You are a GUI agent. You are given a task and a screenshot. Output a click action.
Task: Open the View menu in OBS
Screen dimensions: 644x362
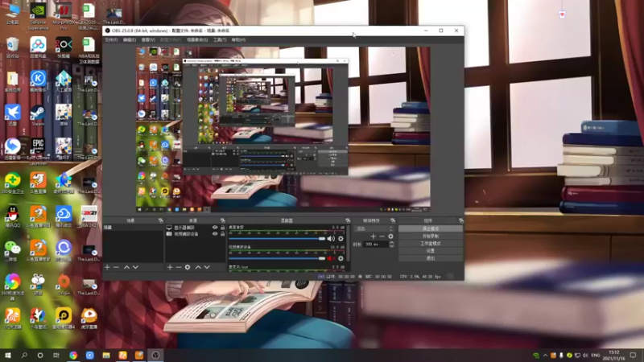pyautogui.click(x=148, y=39)
